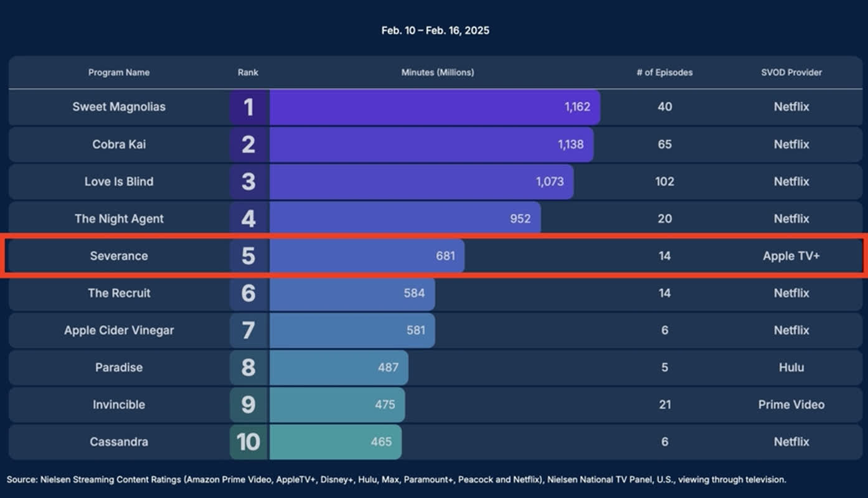868x498 pixels.
Task: Click the Nielsen source footnote text
Action: pos(396,479)
